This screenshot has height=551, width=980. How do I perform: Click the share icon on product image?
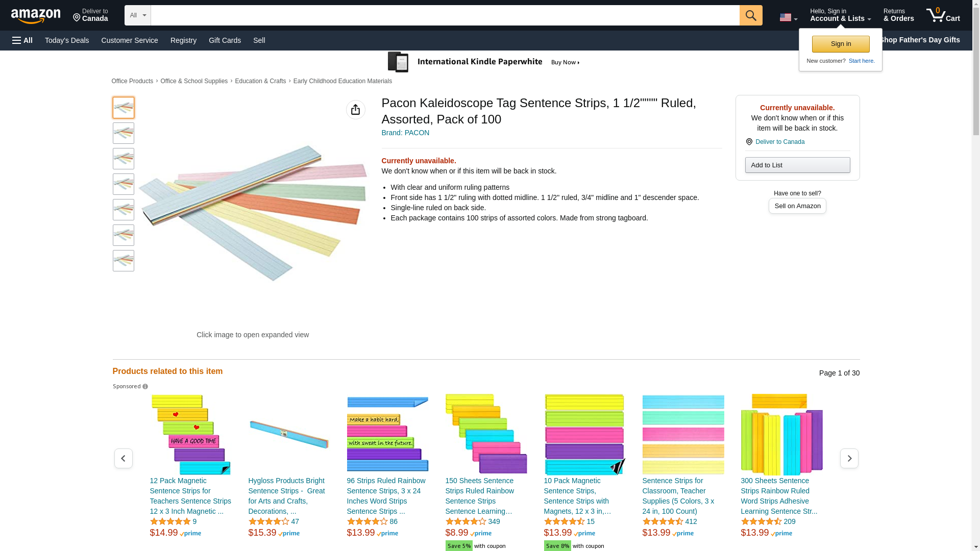click(355, 110)
